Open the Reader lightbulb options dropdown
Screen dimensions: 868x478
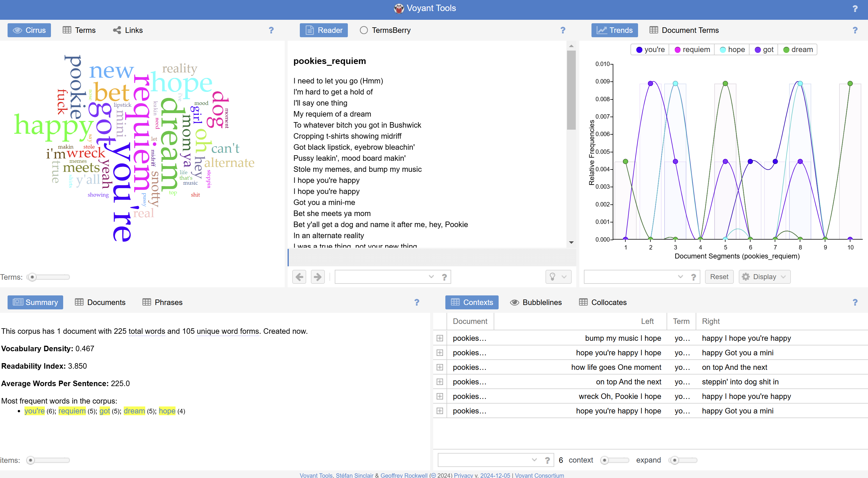pyautogui.click(x=558, y=277)
